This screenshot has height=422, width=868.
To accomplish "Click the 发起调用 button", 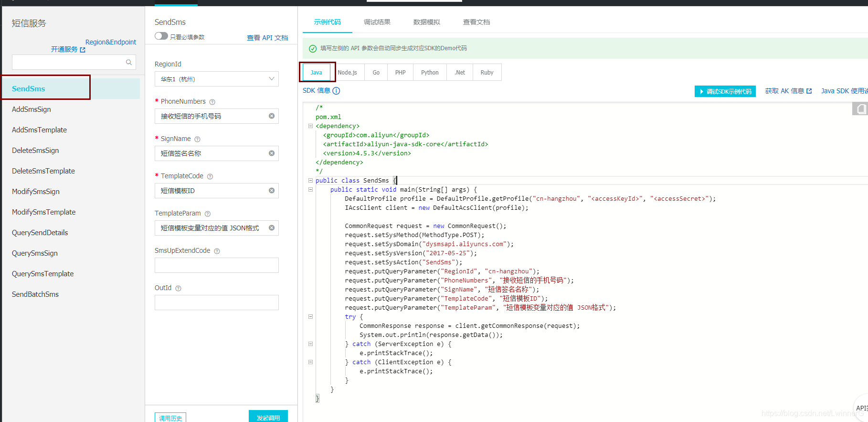I will (x=268, y=417).
